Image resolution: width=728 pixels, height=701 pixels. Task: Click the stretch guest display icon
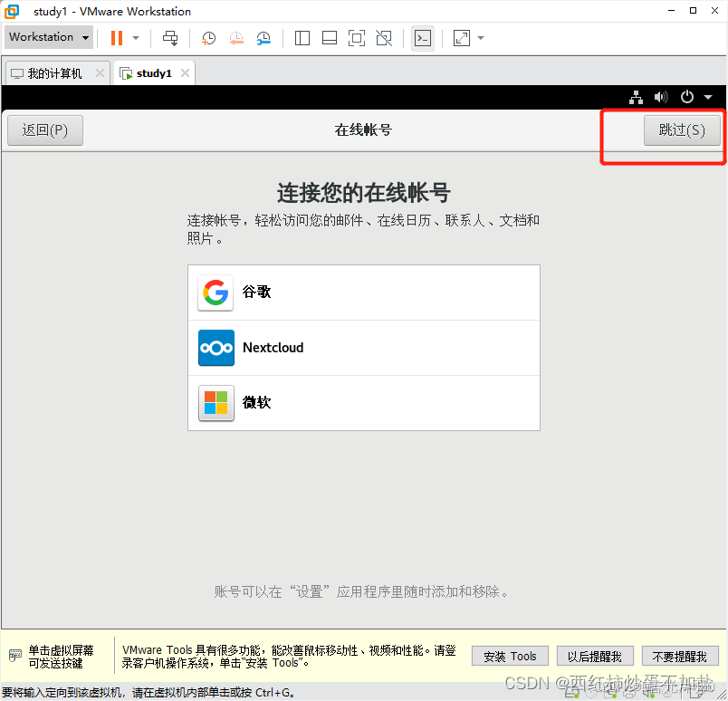[462, 38]
